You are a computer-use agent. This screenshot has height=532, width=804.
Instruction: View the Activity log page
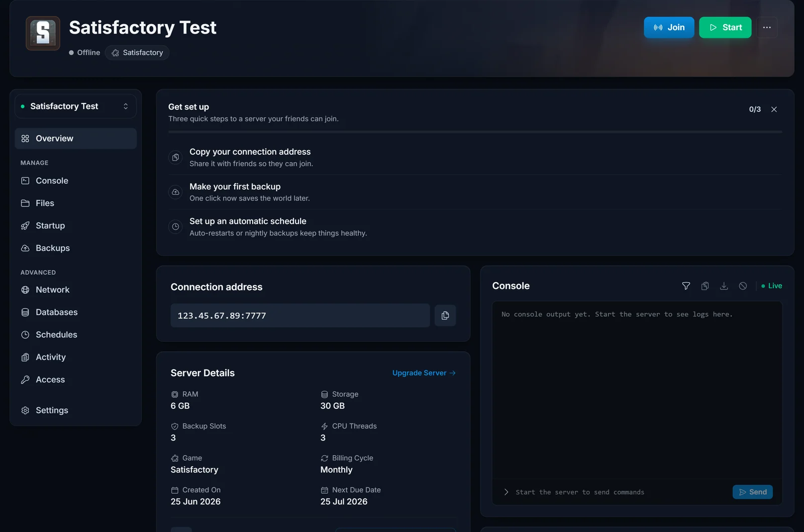(75, 357)
